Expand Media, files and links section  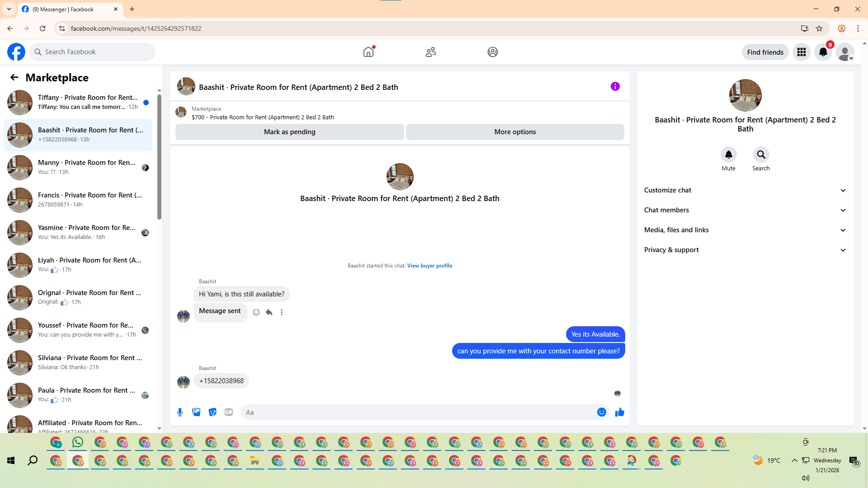tap(745, 230)
